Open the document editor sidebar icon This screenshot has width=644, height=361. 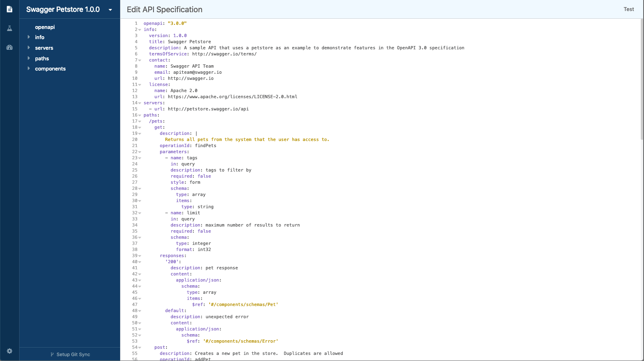[x=9, y=9]
